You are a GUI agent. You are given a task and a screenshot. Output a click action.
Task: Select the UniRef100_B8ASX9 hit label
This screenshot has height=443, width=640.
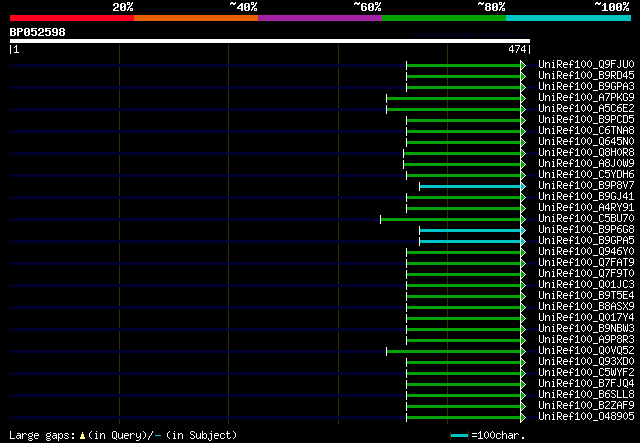coord(586,307)
